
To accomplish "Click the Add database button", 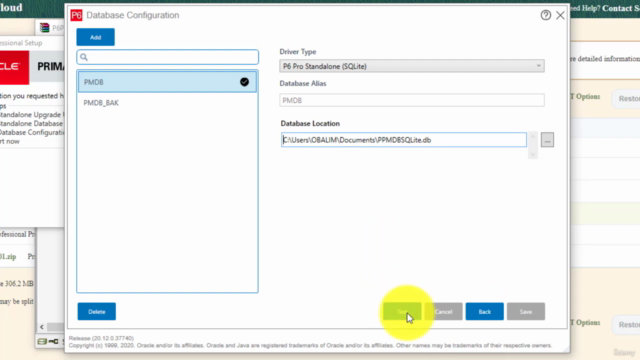I will click(96, 37).
